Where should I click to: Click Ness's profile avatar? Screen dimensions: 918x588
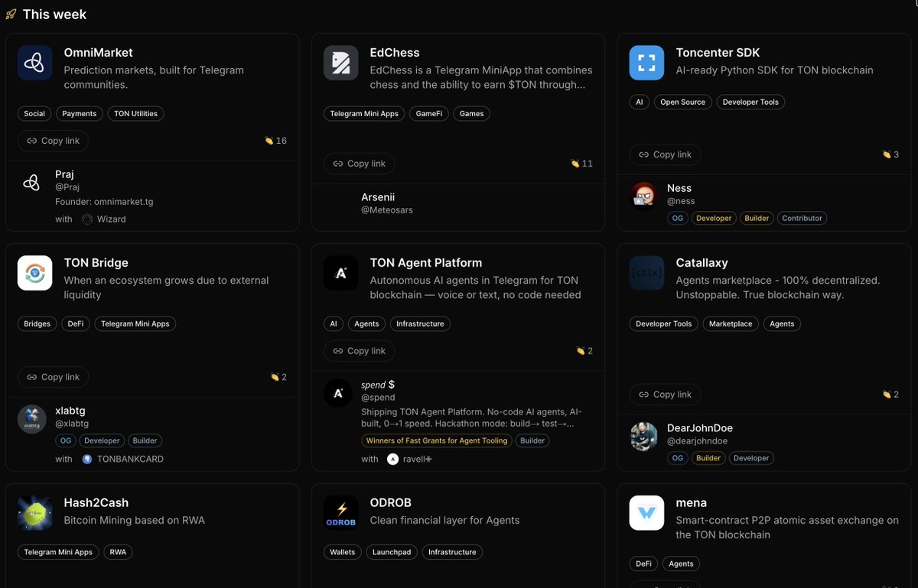point(644,197)
